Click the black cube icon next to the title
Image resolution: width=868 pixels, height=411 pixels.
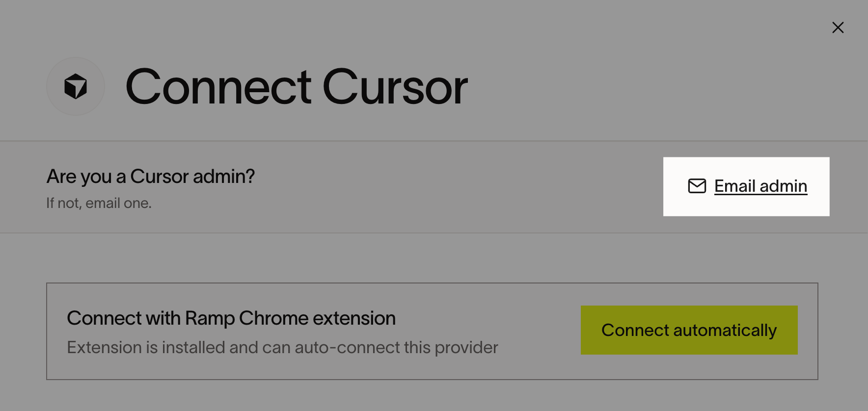[76, 86]
